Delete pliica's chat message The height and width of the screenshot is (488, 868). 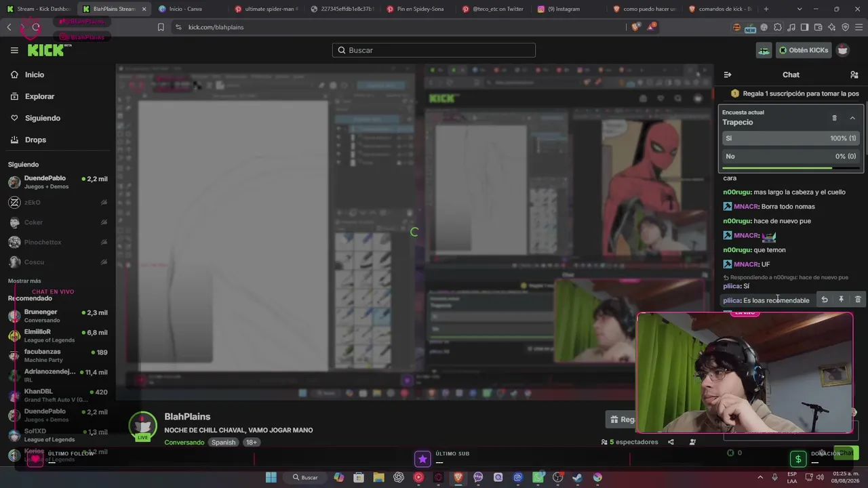tap(858, 300)
